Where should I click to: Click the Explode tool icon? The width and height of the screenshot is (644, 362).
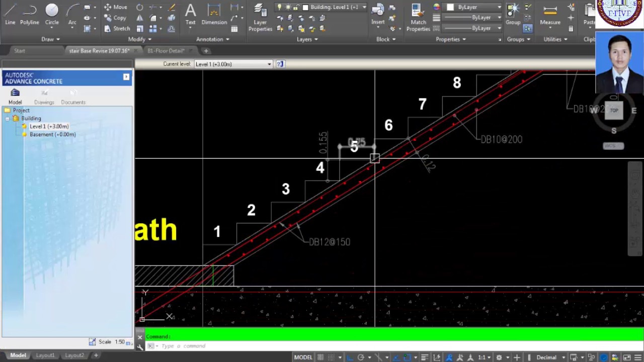[171, 18]
